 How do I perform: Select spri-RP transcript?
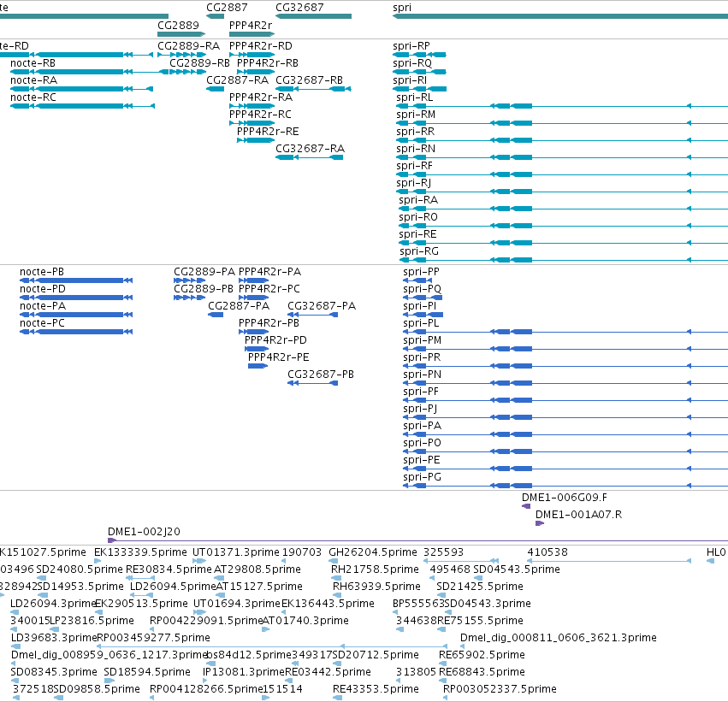click(x=420, y=55)
